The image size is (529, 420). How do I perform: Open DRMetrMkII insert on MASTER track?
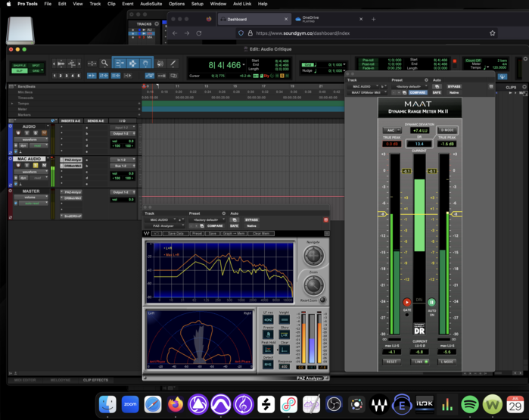[x=72, y=198]
